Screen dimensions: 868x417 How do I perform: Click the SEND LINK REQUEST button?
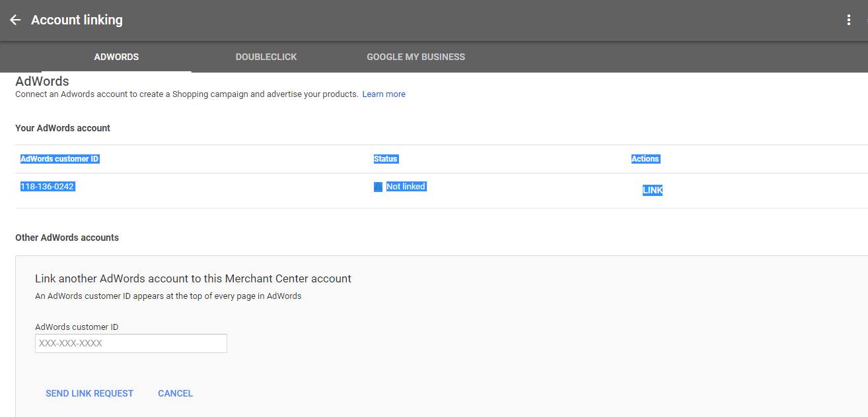[x=89, y=393]
